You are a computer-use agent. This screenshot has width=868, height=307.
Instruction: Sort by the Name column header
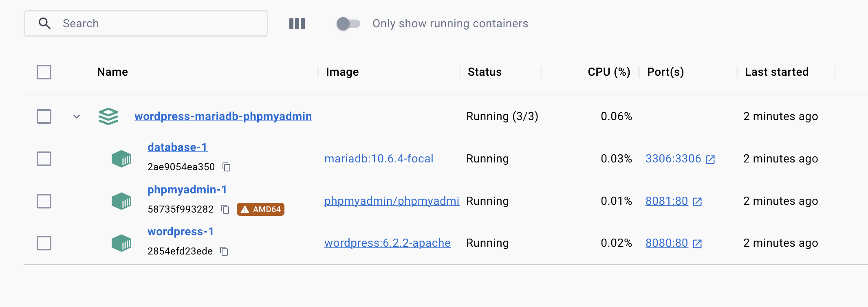pos(112,72)
